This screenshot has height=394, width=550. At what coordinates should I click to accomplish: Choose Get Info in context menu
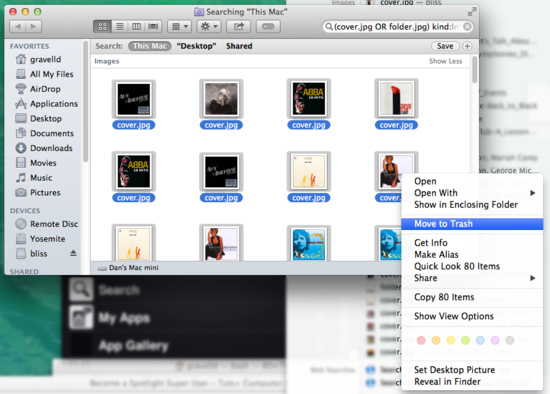click(x=472, y=243)
